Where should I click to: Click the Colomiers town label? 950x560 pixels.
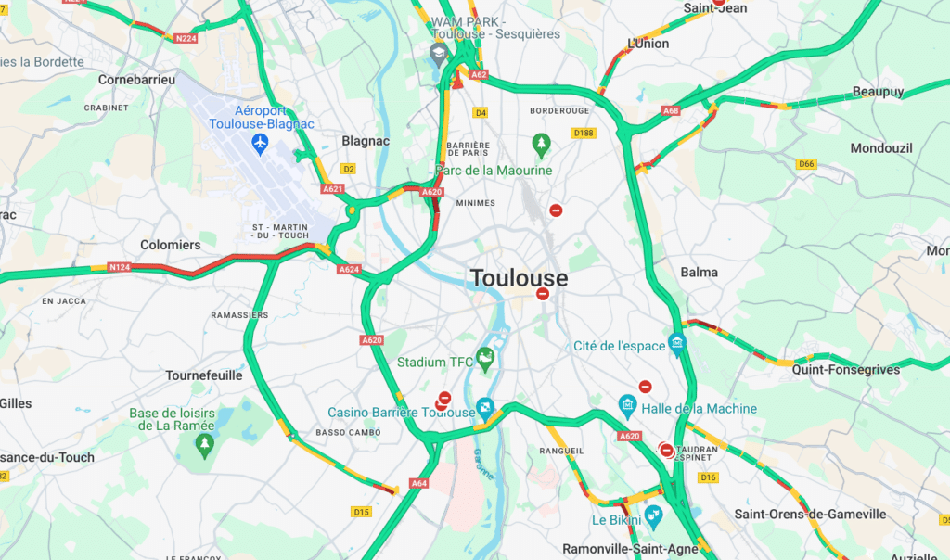tap(171, 245)
